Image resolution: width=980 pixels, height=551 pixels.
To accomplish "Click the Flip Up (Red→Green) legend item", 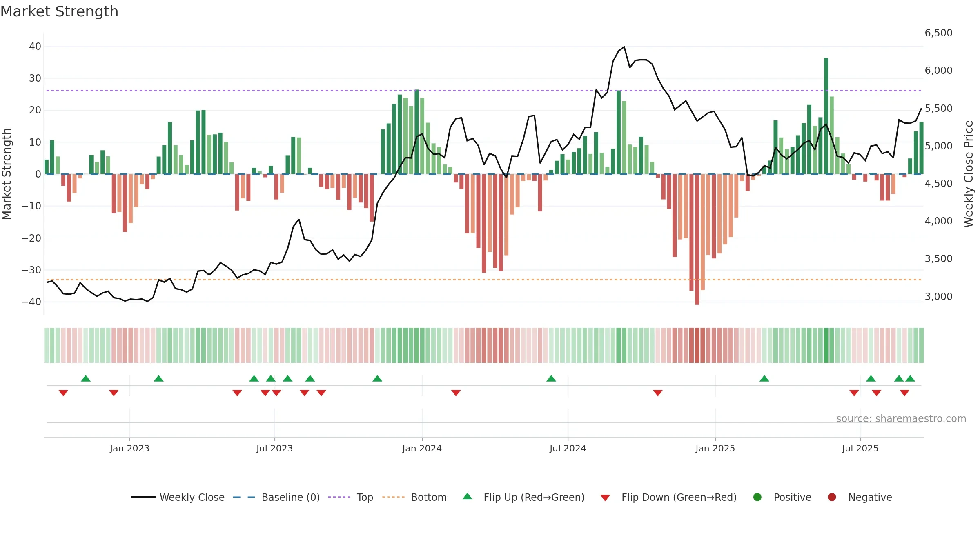I will tap(523, 497).
